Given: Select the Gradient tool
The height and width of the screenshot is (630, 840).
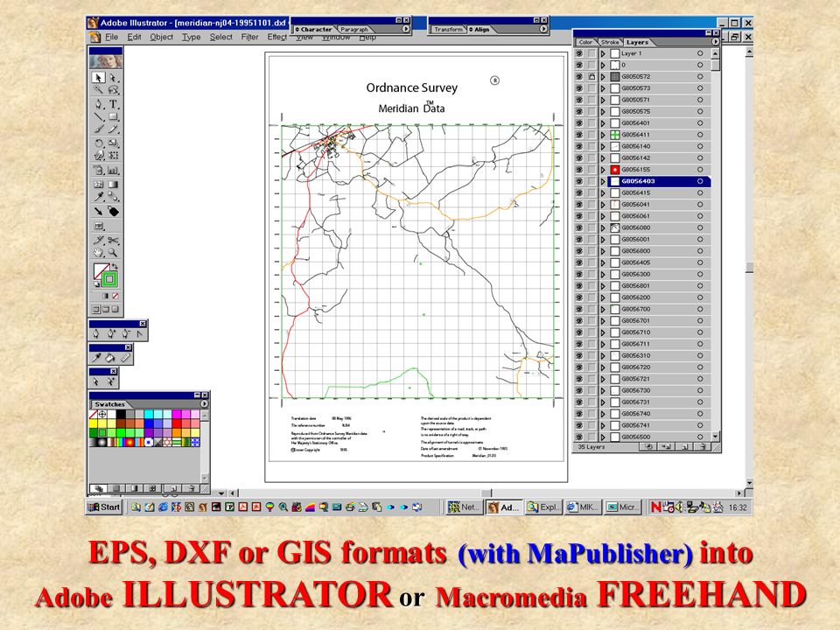Looking at the screenshot, I should point(113,185).
